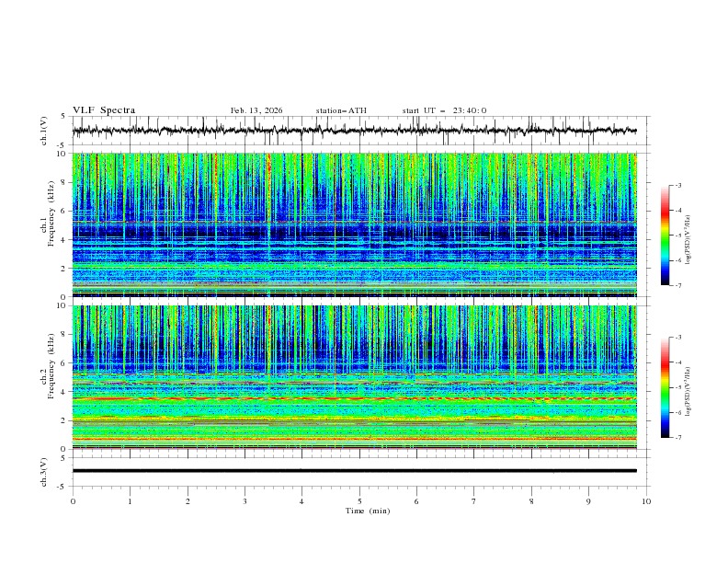Click the lower log(PSD)(V²/Hz) colorbar label
Image resolution: width=728 pixels, height=563 pixels.
[688, 392]
